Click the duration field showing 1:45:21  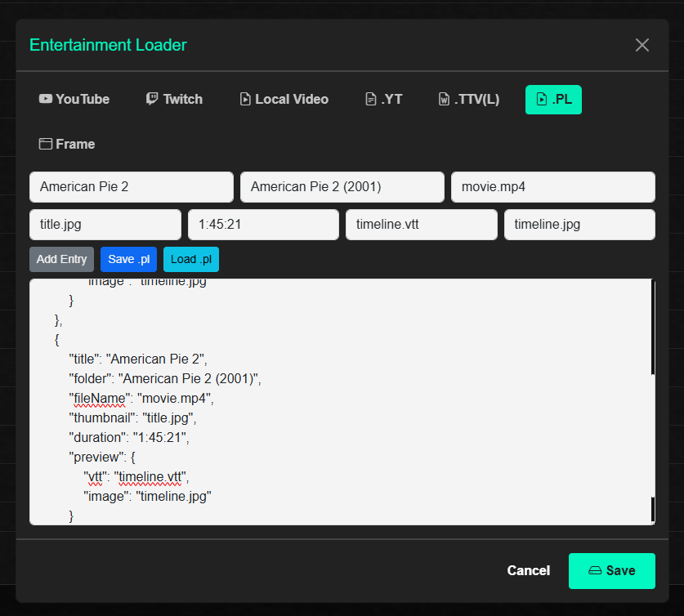click(x=263, y=225)
